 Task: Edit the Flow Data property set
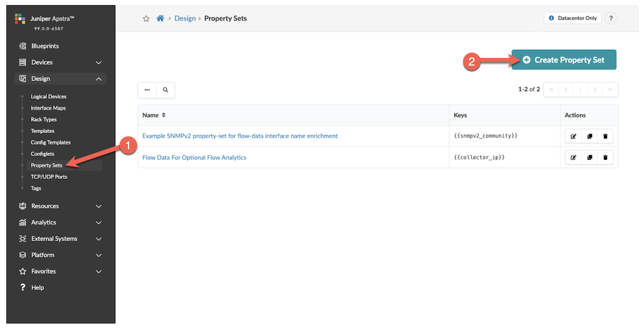click(573, 158)
